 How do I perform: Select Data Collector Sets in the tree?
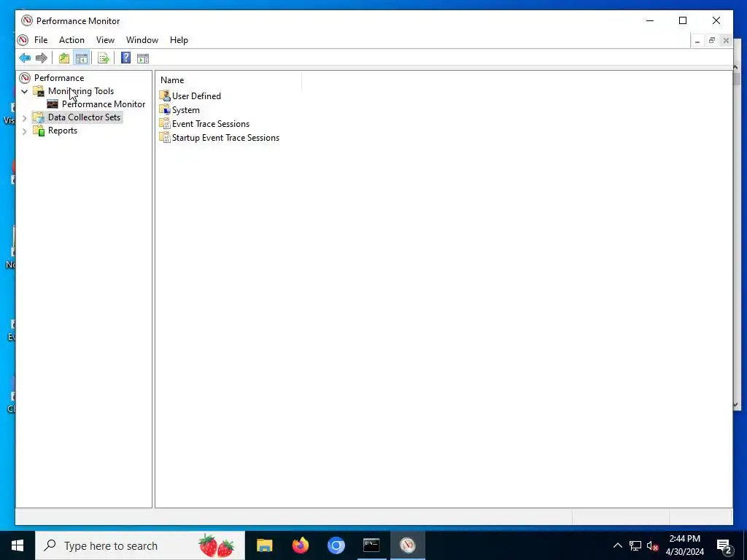tap(85, 117)
